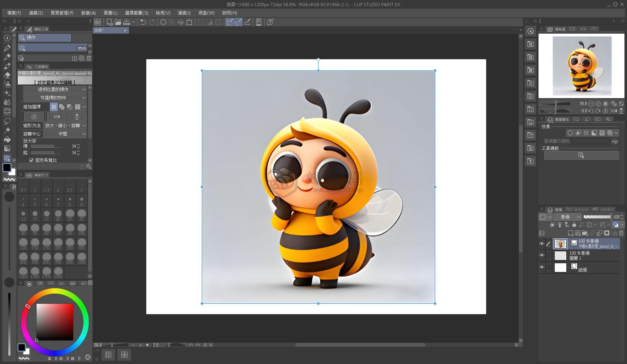Image resolution: width=627 pixels, height=364 pixels.
Task: Click the Flip vertical button in tool property
Action: pos(77,117)
